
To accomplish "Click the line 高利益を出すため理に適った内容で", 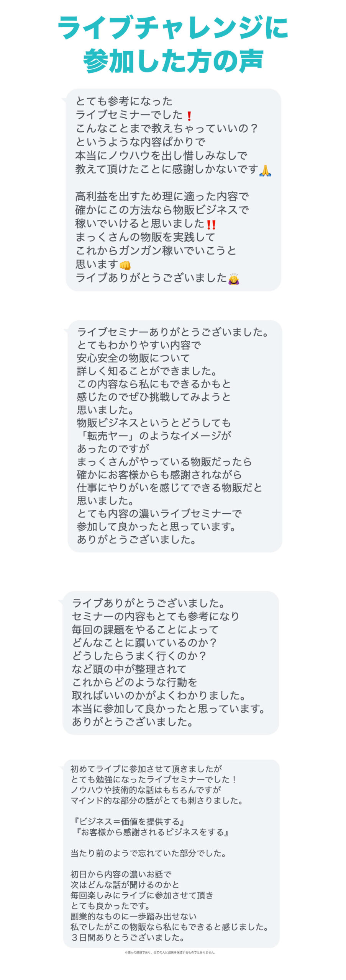I will (162, 196).
